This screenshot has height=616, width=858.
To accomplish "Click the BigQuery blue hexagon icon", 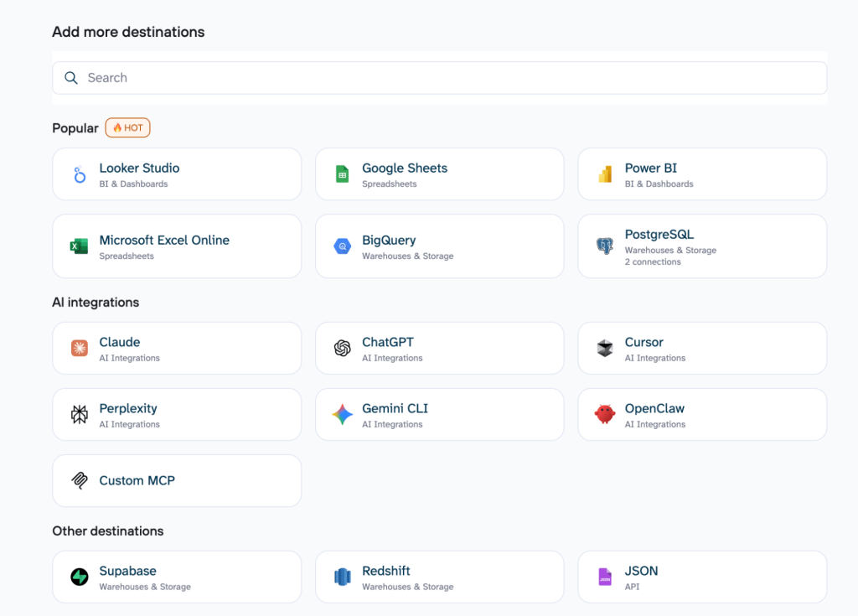I will coord(342,246).
